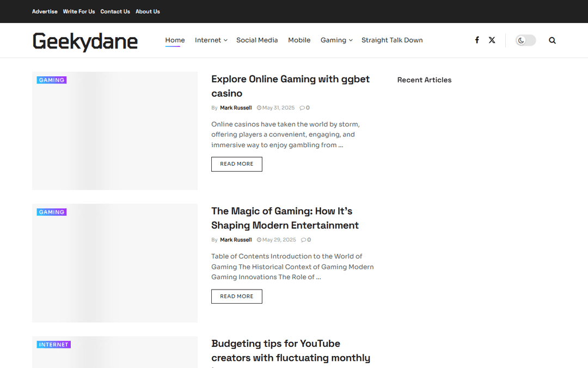Click comment count icon on ggbet article
588x368 pixels.
click(304, 108)
